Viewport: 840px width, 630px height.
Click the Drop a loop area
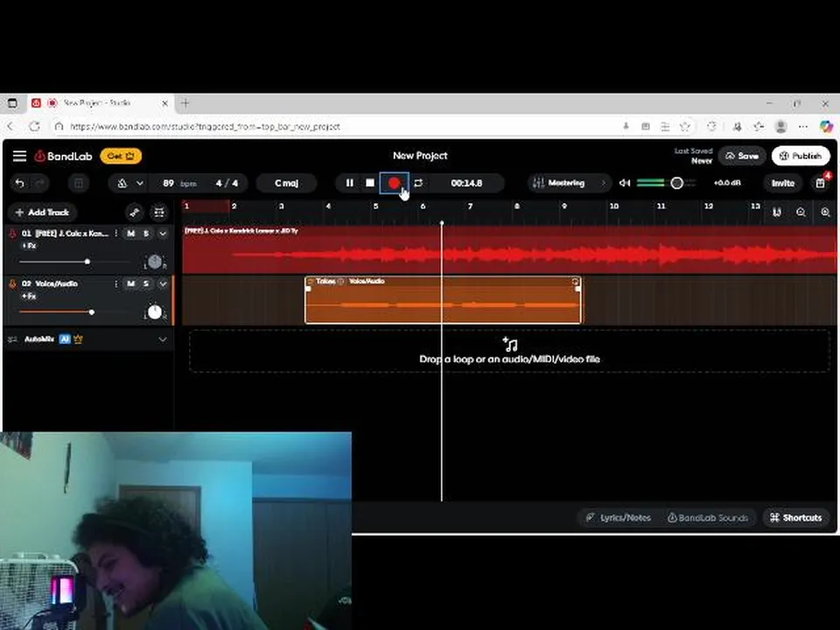pyautogui.click(x=509, y=352)
